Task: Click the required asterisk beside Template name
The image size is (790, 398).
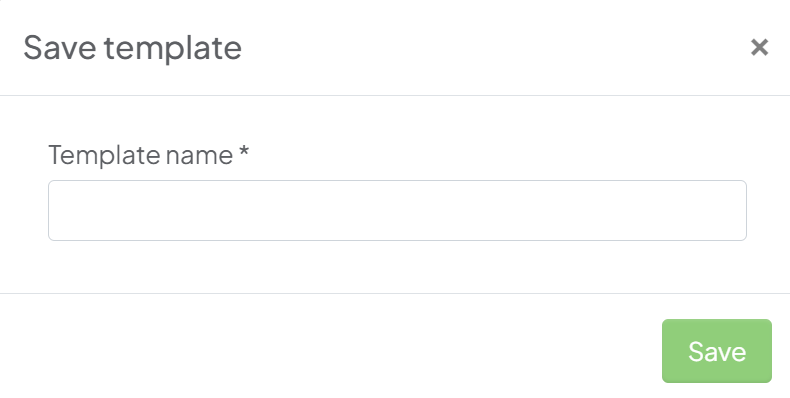Action: [244, 150]
